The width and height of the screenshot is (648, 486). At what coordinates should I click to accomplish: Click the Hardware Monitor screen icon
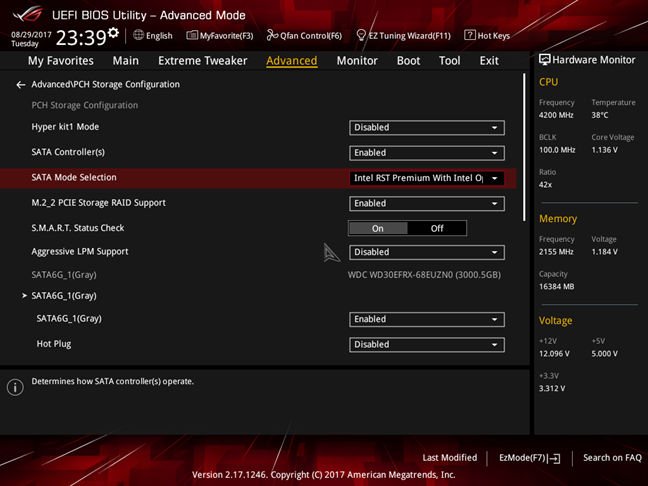tap(545, 60)
